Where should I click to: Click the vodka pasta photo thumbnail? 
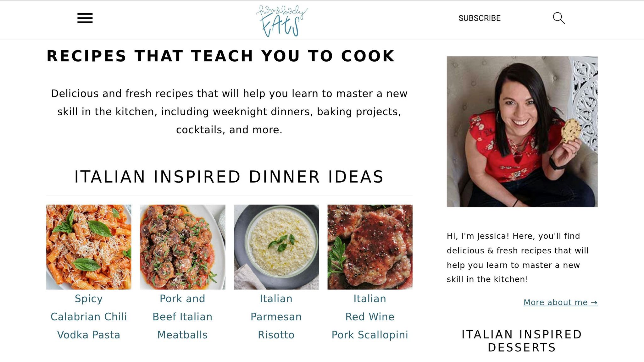pos(89,247)
